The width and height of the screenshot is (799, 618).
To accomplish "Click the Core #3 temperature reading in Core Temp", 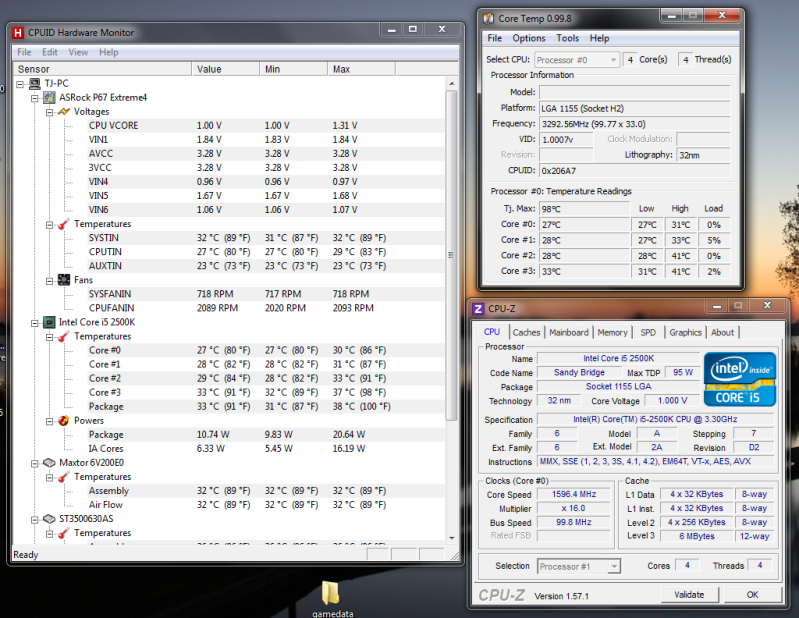I will pos(584,272).
